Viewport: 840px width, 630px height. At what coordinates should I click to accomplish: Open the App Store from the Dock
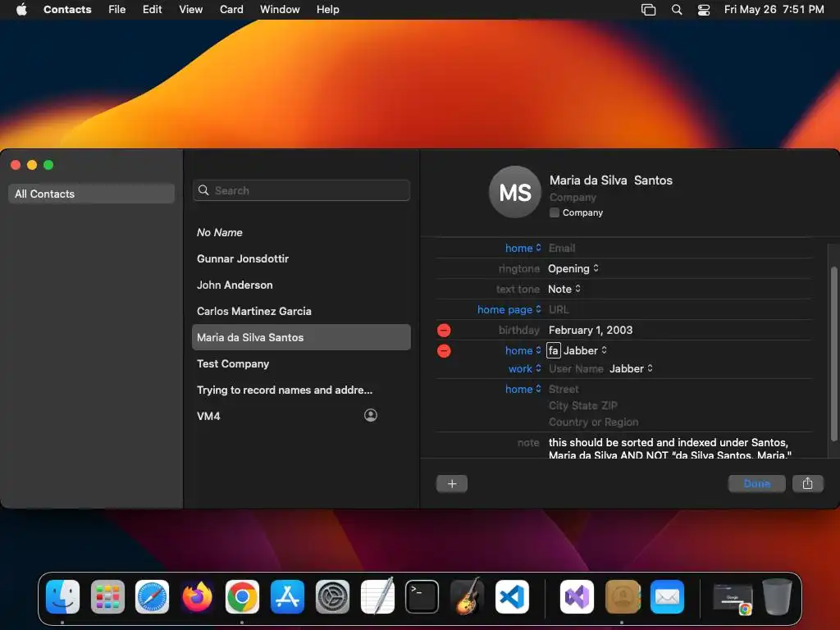point(287,597)
